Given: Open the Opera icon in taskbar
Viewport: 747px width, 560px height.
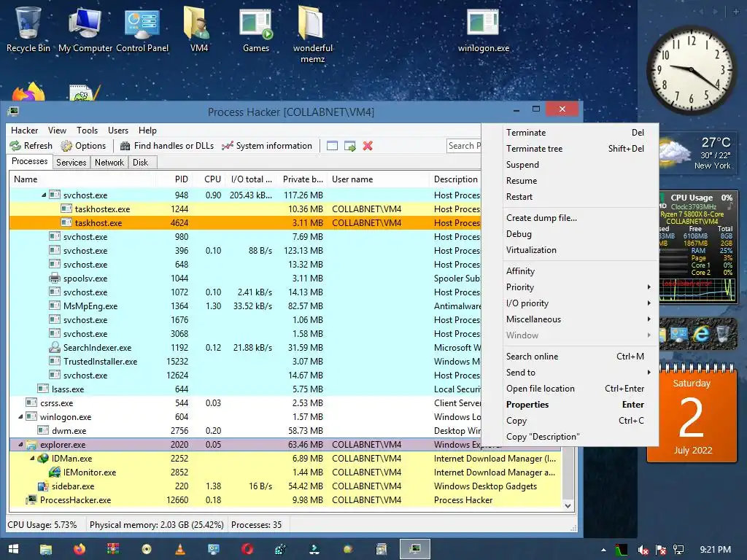Looking at the screenshot, I should click(247, 549).
